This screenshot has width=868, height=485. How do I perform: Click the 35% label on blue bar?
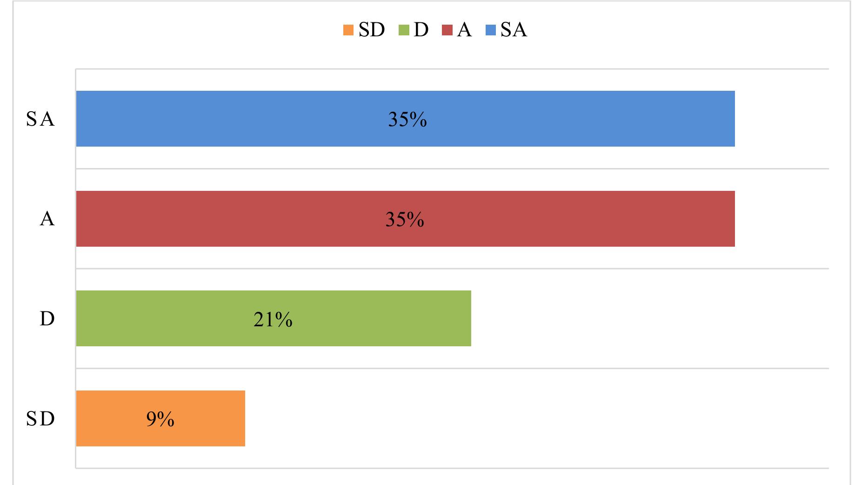pos(407,120)
